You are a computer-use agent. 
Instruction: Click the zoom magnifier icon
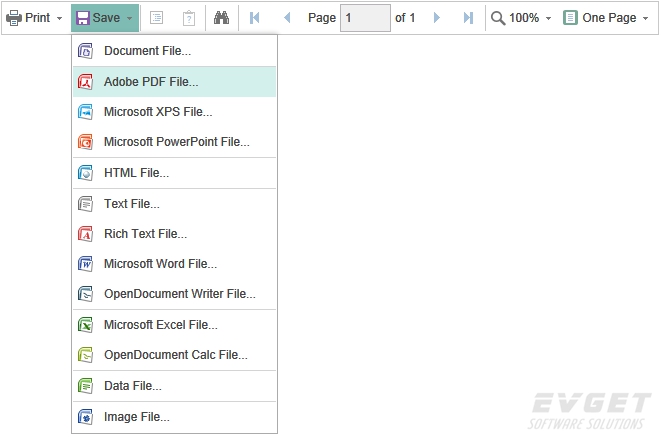point(498,18)
